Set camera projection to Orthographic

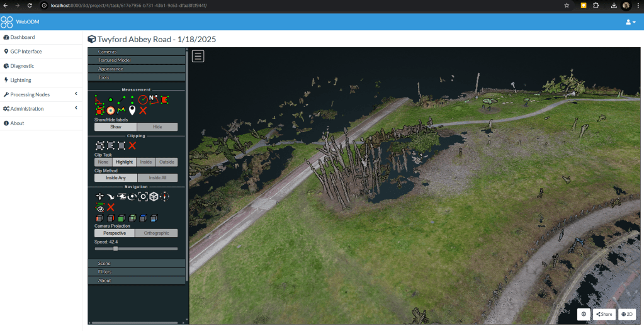pos(157,233)
